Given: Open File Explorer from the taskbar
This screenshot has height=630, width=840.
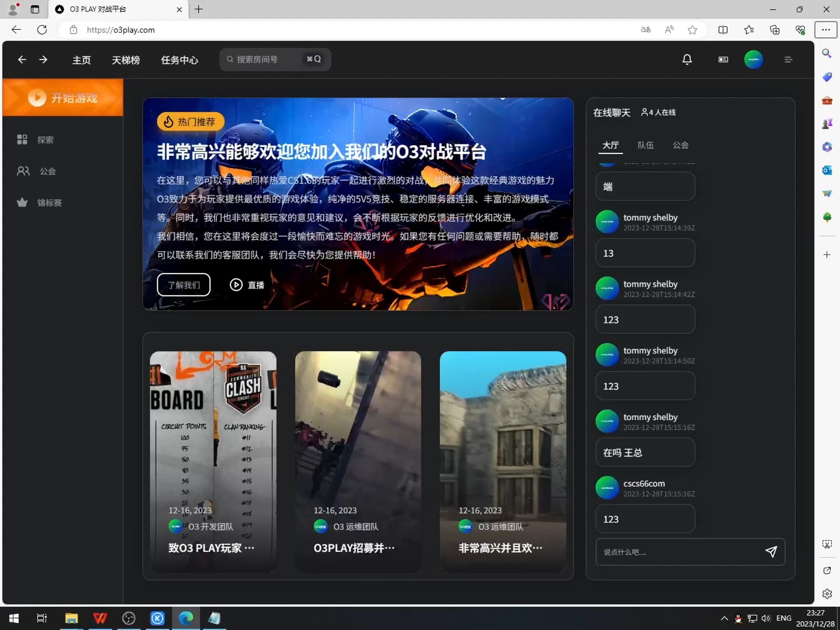Looking at the screenshot, I should point(71,618).
